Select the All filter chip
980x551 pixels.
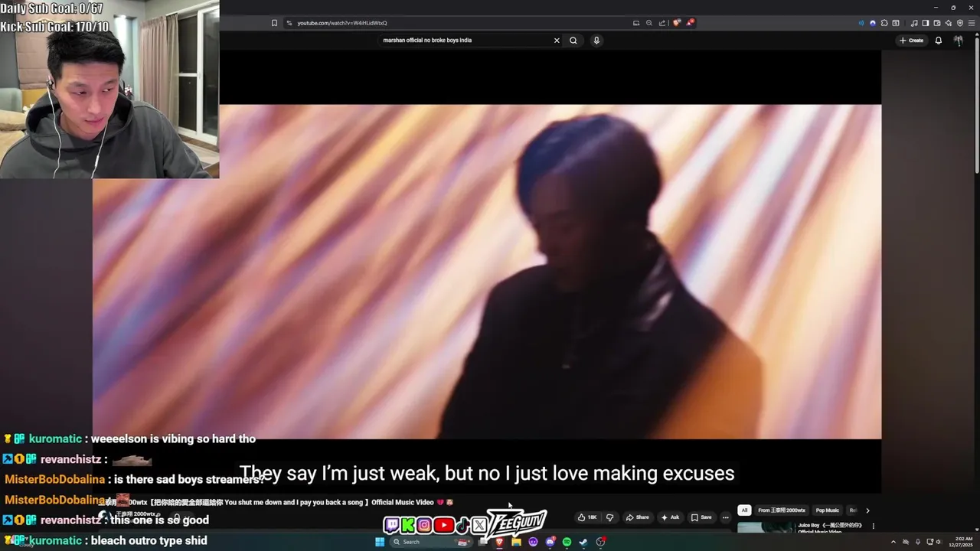[x=744, y=510]
